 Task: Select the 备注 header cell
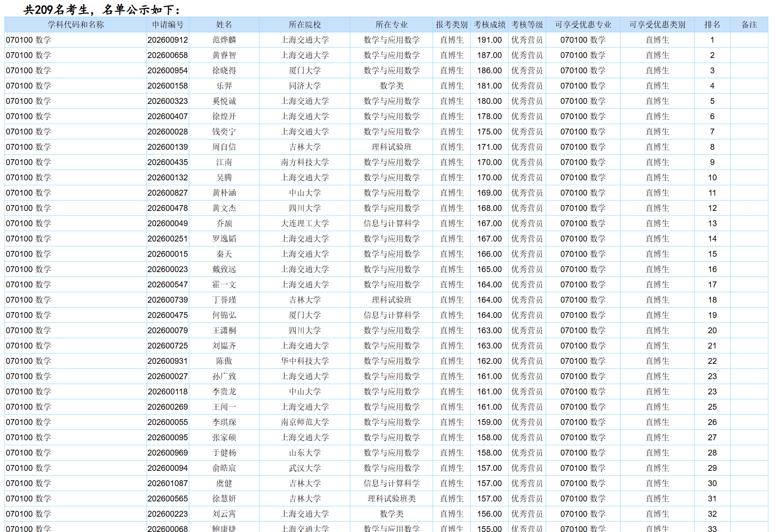(749, 25)
